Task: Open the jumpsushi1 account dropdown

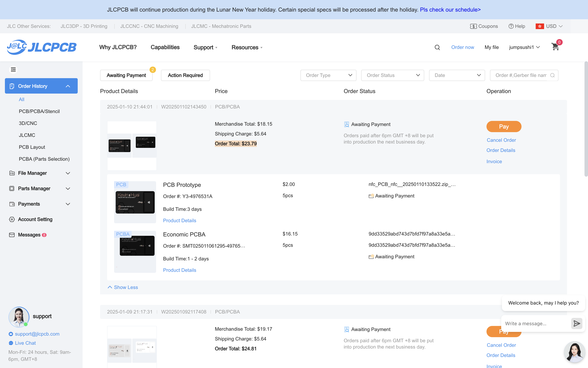Action: pyautogui.click(x=524, y=47)
